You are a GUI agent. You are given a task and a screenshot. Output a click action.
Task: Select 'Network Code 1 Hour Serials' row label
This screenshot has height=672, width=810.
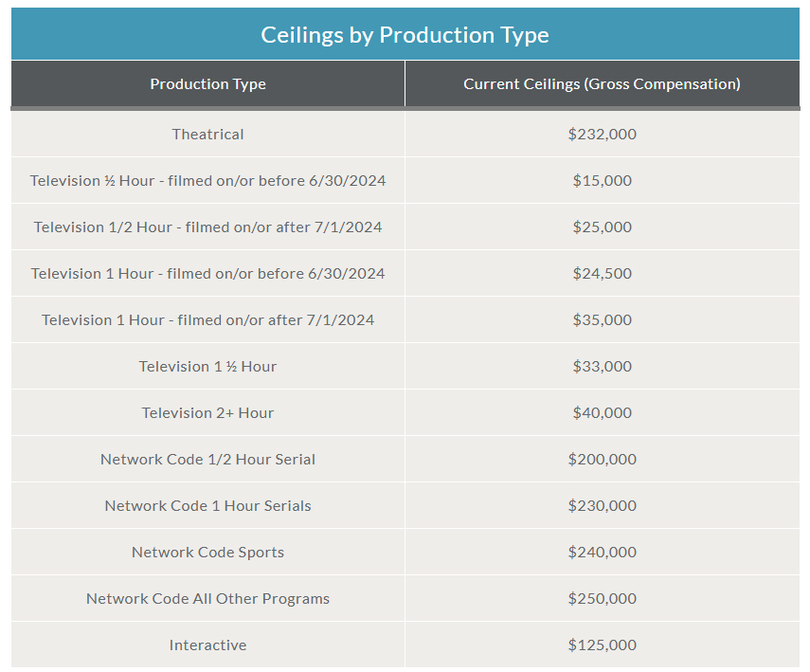207,506
